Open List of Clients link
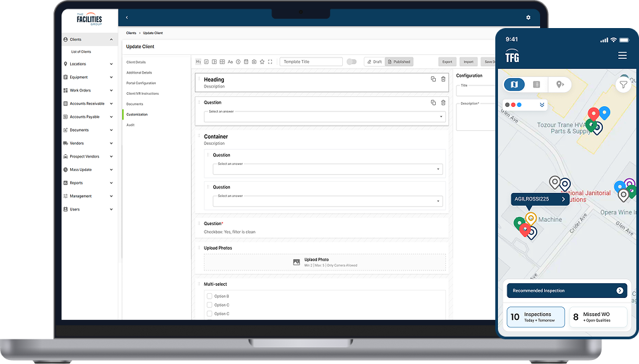Image resolution: width=639 pixels, height=364 pixels. [81, 51]
